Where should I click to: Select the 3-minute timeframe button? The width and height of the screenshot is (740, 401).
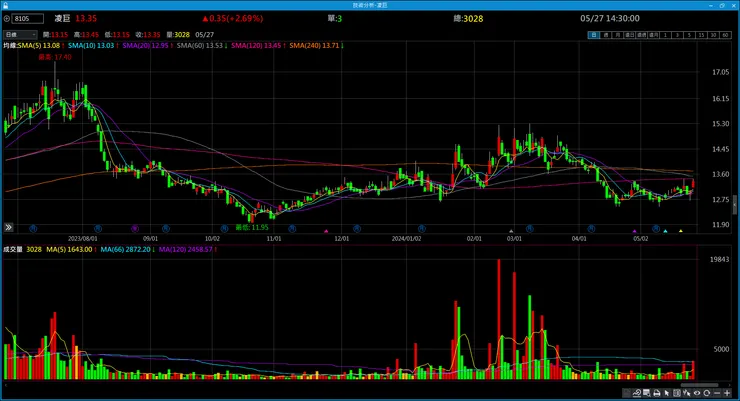coord(677,35)
